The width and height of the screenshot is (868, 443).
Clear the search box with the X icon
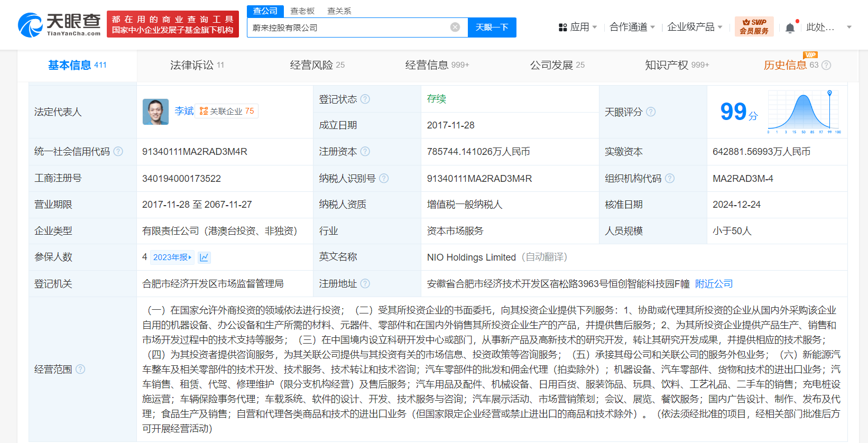455,27
